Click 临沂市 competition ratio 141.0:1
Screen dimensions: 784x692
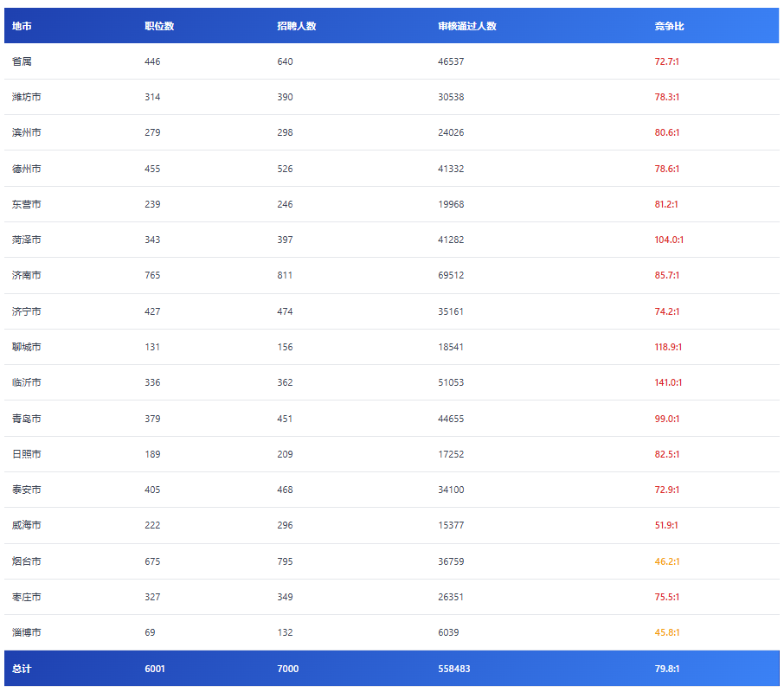click(x=669, y=382)
